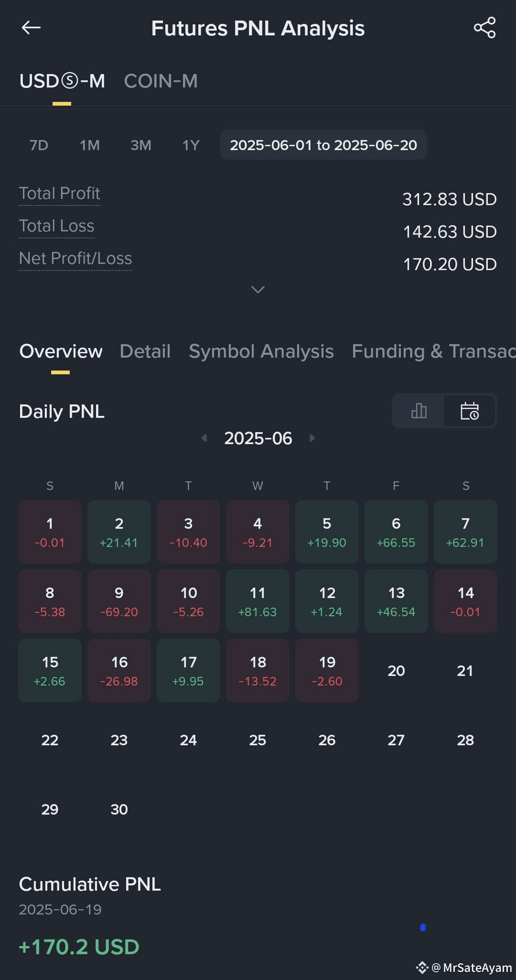Select the COIN-M tab

(x=161, y=81)
